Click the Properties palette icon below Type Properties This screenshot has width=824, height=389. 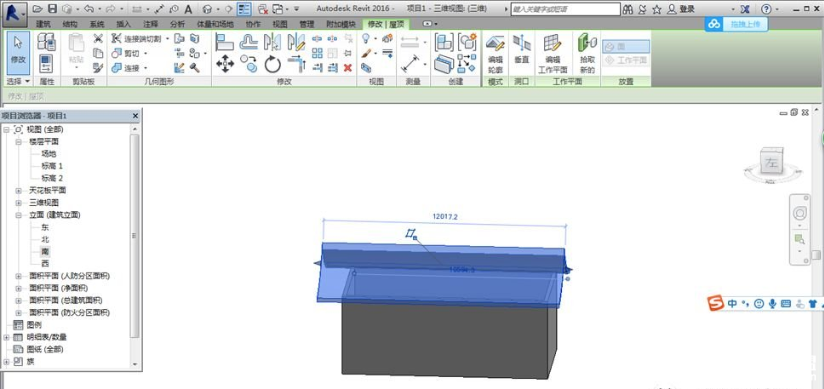[x=46, y=63]
